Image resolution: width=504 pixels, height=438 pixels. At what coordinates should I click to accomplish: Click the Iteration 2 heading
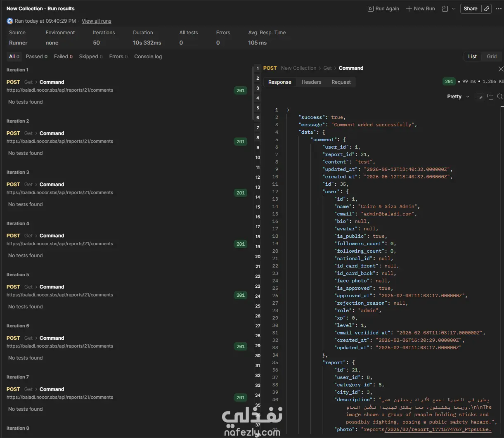point(18,121)
